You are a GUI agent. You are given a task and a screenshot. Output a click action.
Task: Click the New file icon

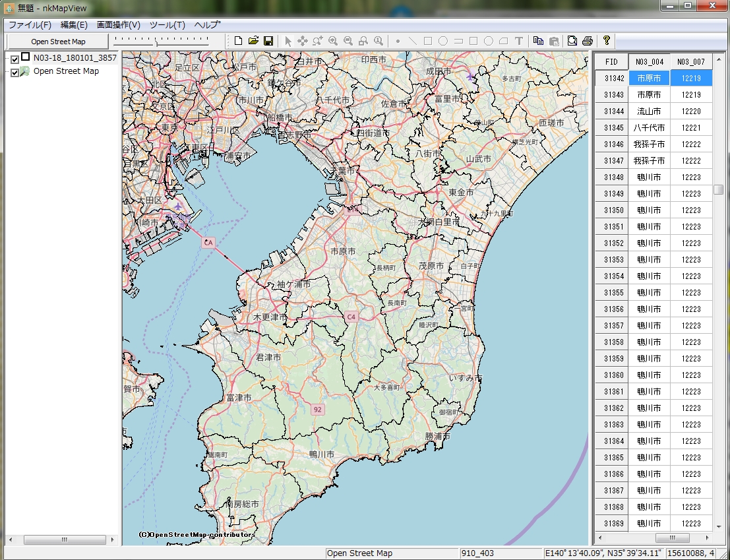coord(238,41)
